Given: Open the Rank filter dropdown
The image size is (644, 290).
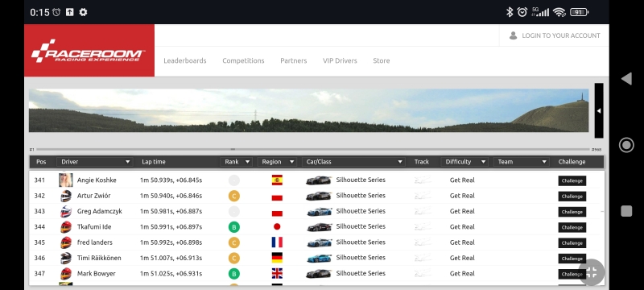Looking at the screenshot, I should (x=236, y=162).
